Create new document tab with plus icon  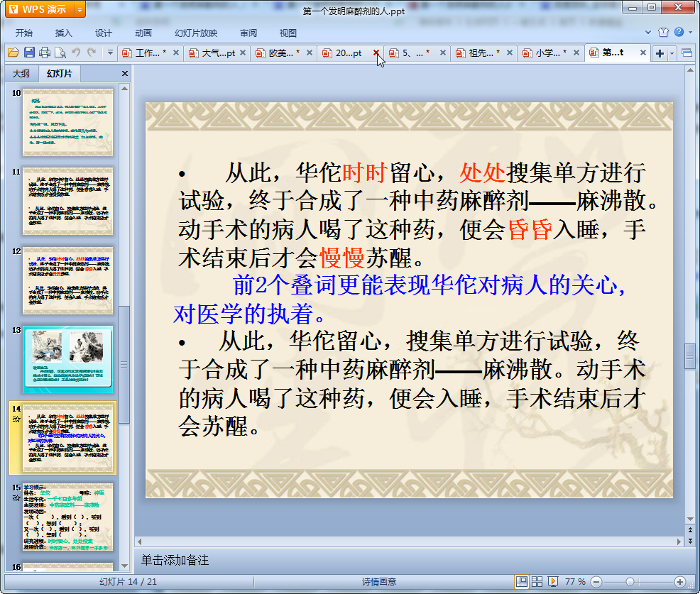(660, 53)
